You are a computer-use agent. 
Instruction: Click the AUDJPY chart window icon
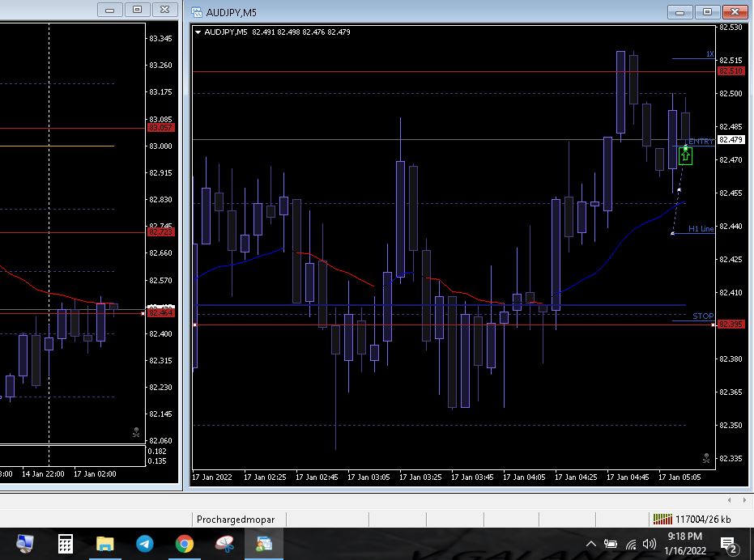click(197, 11)
